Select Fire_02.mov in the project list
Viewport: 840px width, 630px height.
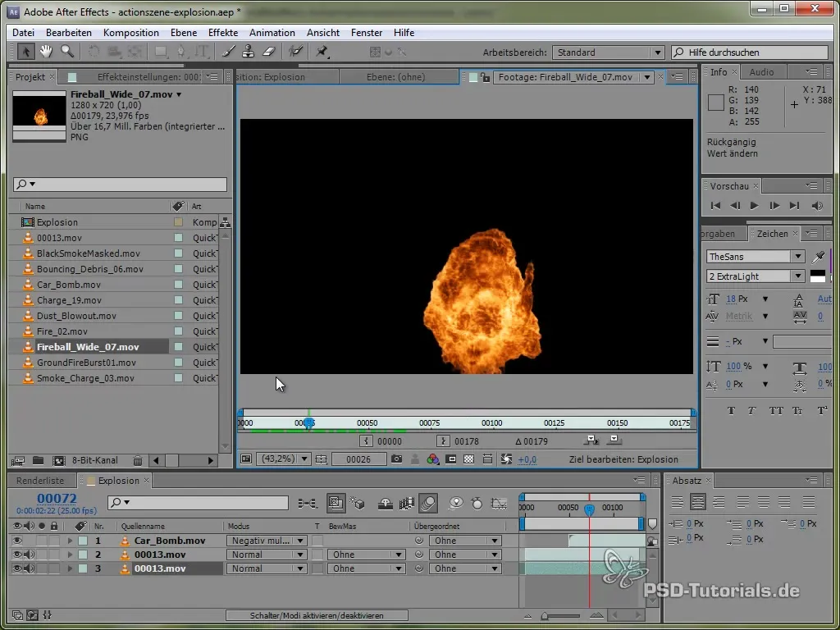click(x=62, y=331)
